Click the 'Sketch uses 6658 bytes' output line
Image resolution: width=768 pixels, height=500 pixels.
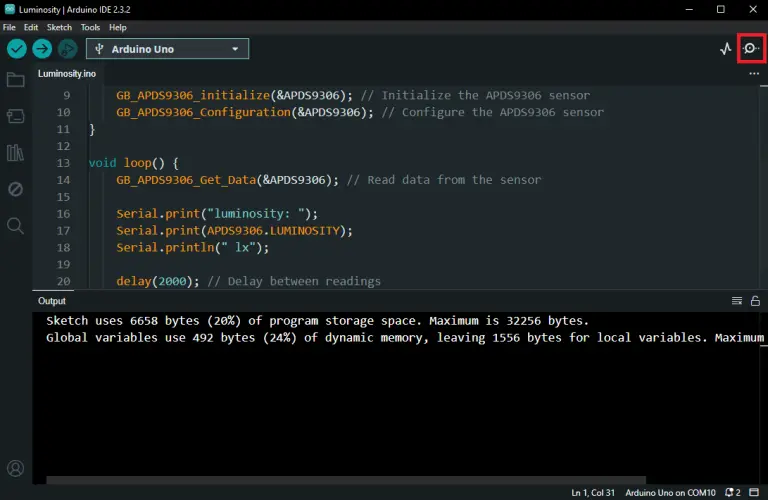[x=317, y=321]
